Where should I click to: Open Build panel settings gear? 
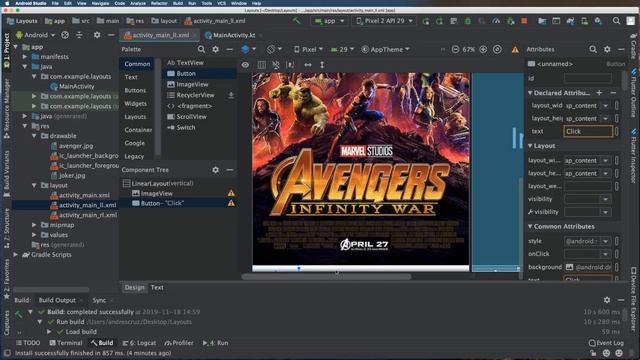click(607, 300)
